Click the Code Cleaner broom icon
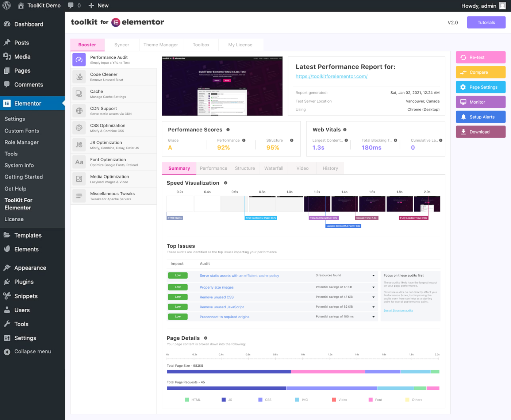Image resolution: width=511 pixels, height=420 pixels. click(x=79, y=77)
